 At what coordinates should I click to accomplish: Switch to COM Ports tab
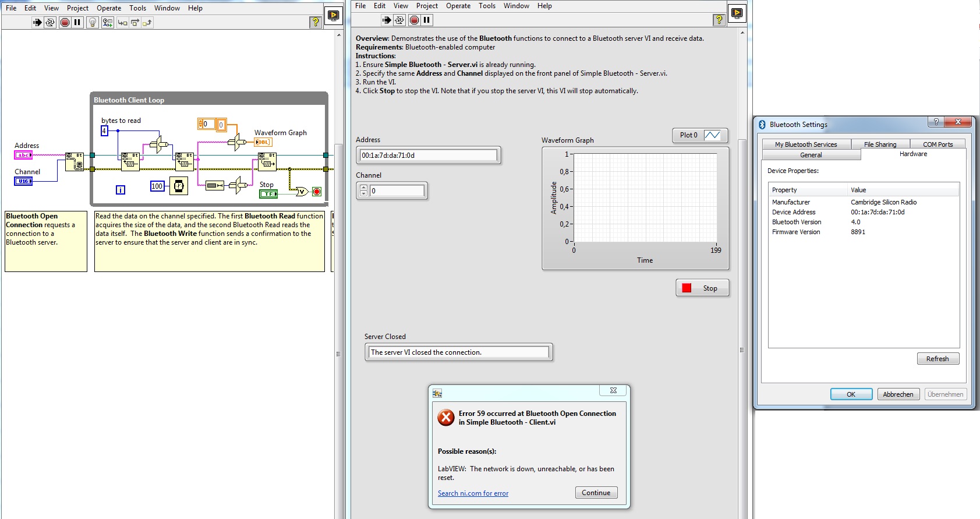coord(937,144)
